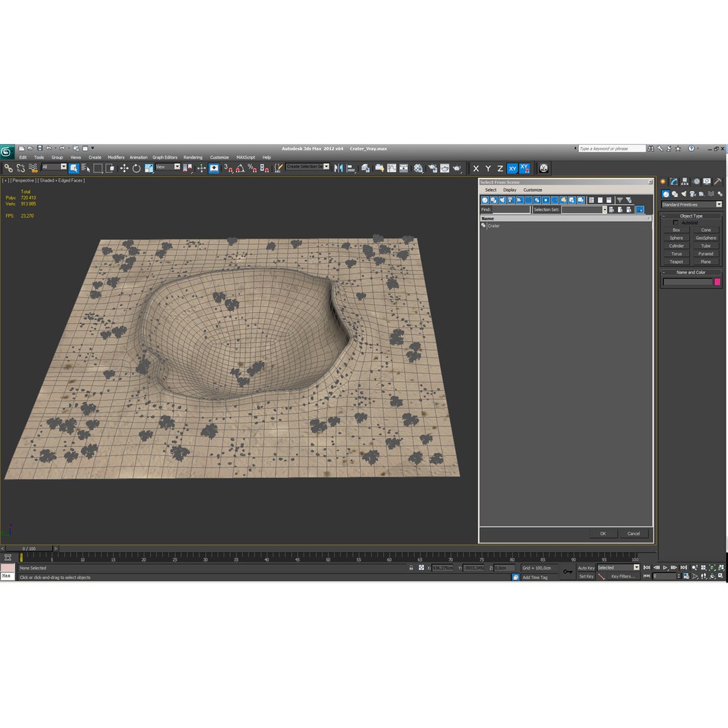Restrict movement to the Y axis
Image resolution: width=728 pixels, height=728 pixels.
click(x=488, y=169)
